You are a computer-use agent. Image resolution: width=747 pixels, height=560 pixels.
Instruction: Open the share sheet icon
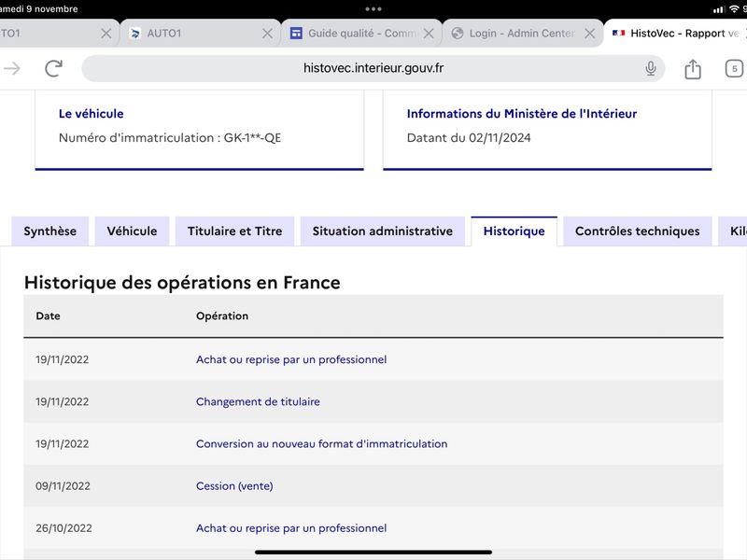point(693,69)
